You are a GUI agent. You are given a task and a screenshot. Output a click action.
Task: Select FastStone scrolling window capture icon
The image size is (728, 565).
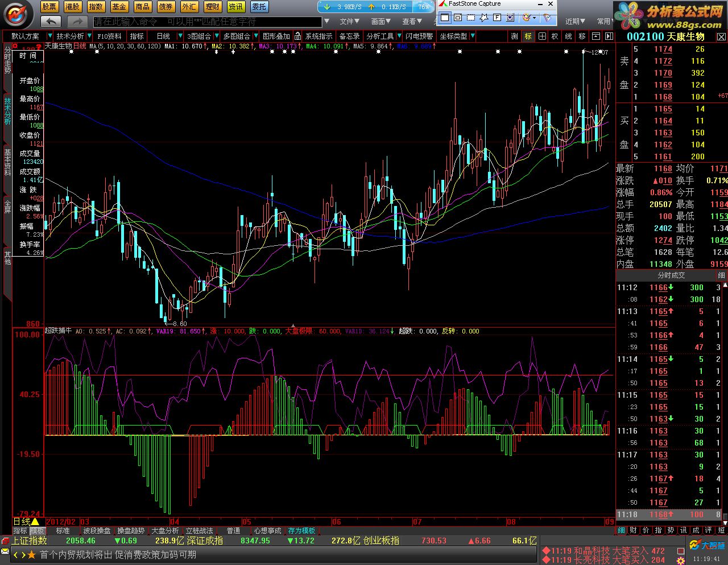pyautogui.click(x=510, y=18)
